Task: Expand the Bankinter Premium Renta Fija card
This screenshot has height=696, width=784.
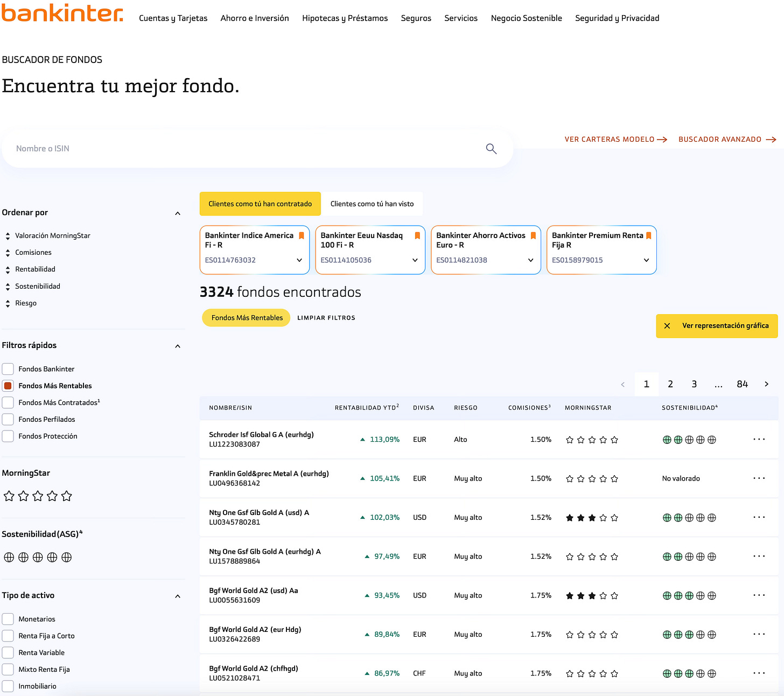Action: [647, 260]
